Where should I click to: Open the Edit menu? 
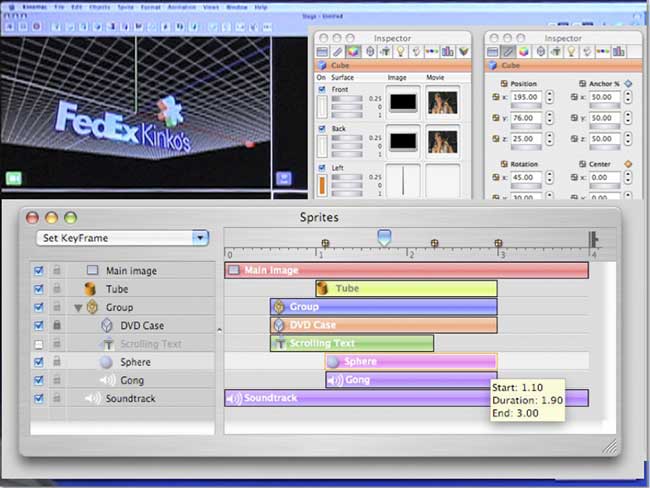pos(77,7)
